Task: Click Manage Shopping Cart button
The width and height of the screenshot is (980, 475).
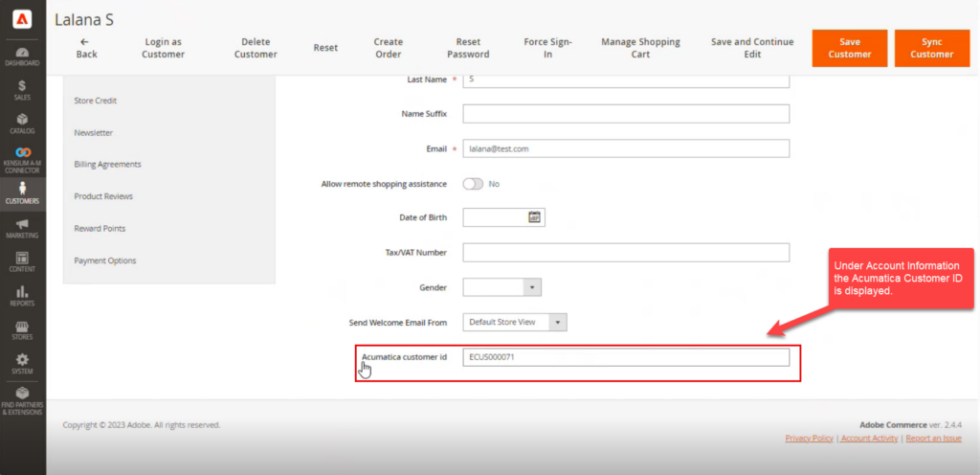Action: pos(640,48)
